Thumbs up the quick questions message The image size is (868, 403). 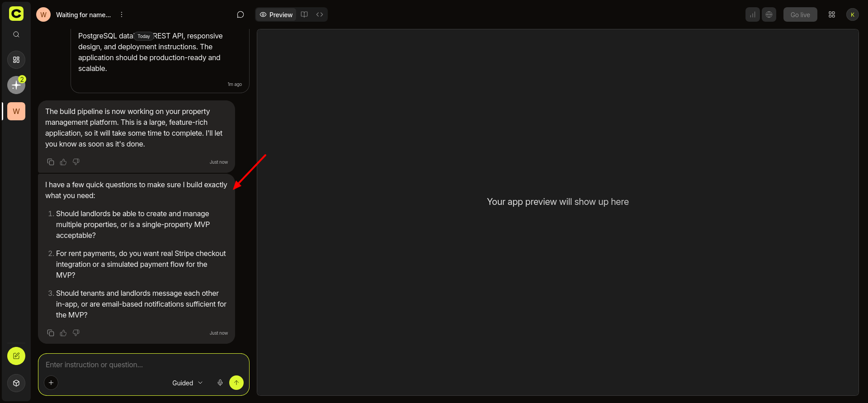[63, 333]
